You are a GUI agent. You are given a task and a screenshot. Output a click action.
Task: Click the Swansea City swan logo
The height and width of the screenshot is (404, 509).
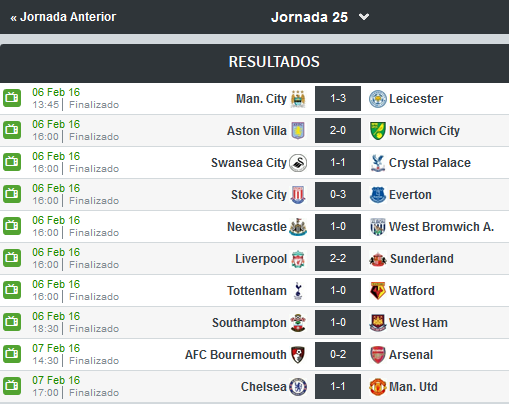point(298,163)
